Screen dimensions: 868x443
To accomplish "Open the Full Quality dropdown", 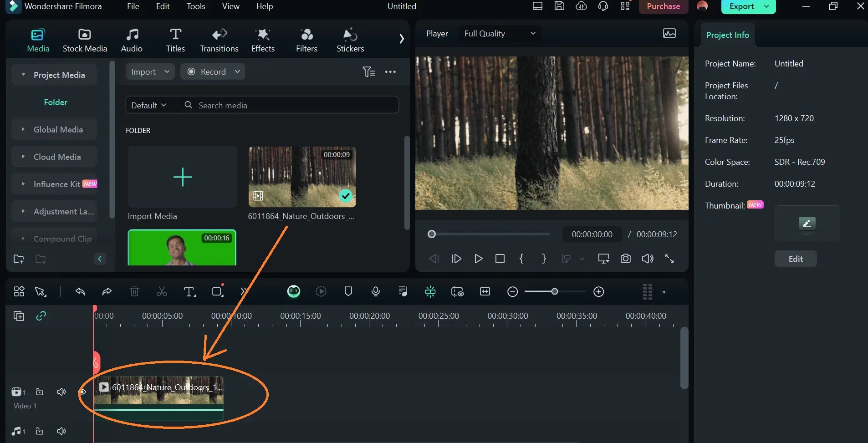I will click(500, 34).
